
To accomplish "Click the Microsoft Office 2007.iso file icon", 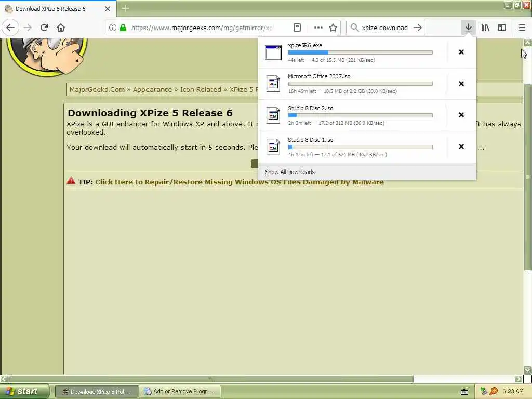I will tap(273, 84).
